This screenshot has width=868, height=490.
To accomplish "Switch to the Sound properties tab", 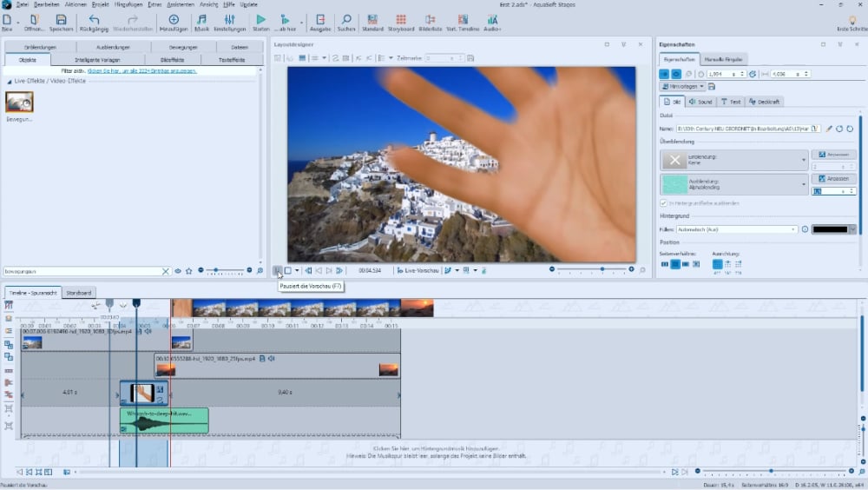I will pyautogui.click(x=700, y=102).
